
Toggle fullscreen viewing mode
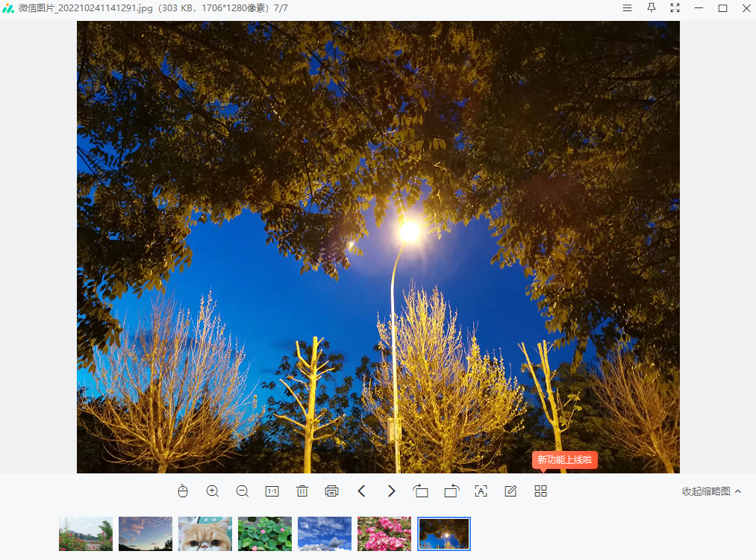pos(675,8)
